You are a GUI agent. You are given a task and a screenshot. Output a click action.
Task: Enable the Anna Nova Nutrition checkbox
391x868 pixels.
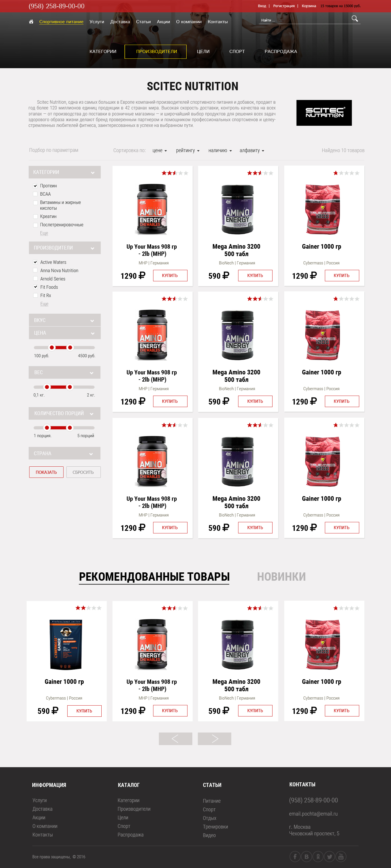[x=35, y=270]
